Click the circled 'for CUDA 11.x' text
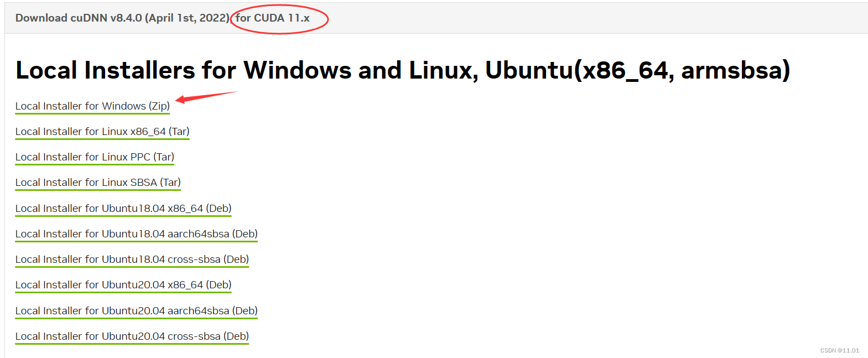 pyautogui.click(x=272, y=18)
